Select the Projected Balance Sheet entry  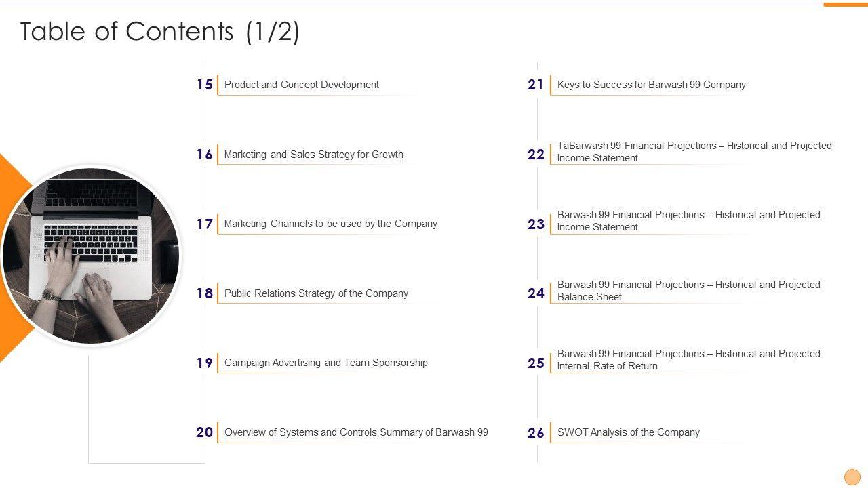coord(688,291)
